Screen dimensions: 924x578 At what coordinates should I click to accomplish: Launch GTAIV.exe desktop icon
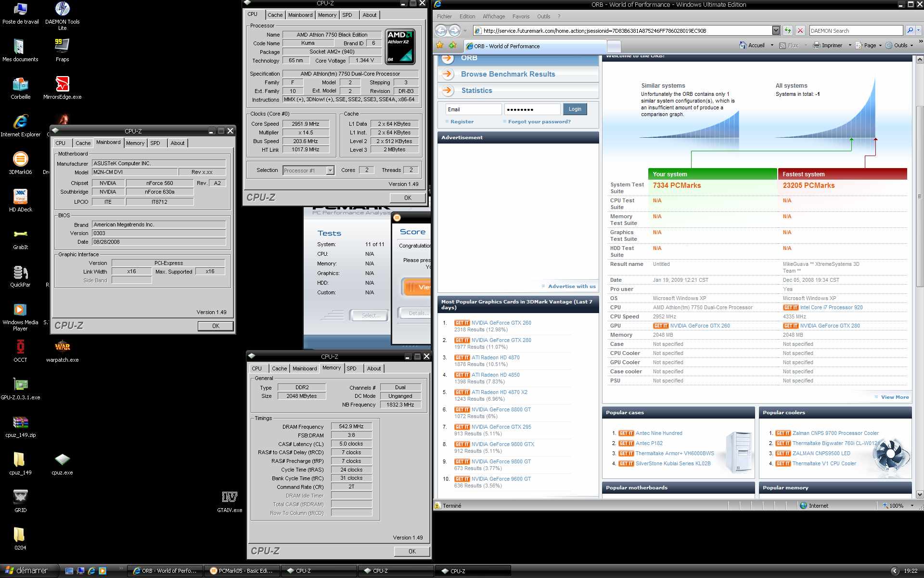click(230, 501)
